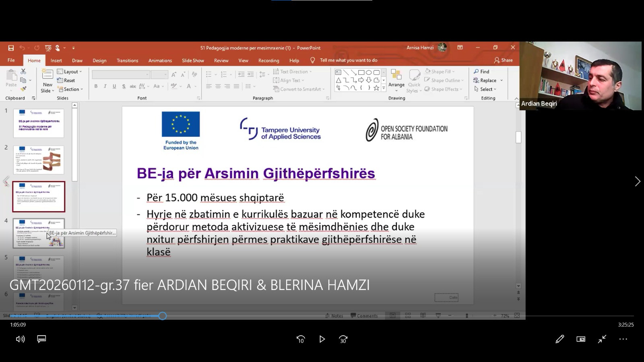644x362 pixels.
Task: Open more options ellipsis in player
Action: [x=623, y=339]
